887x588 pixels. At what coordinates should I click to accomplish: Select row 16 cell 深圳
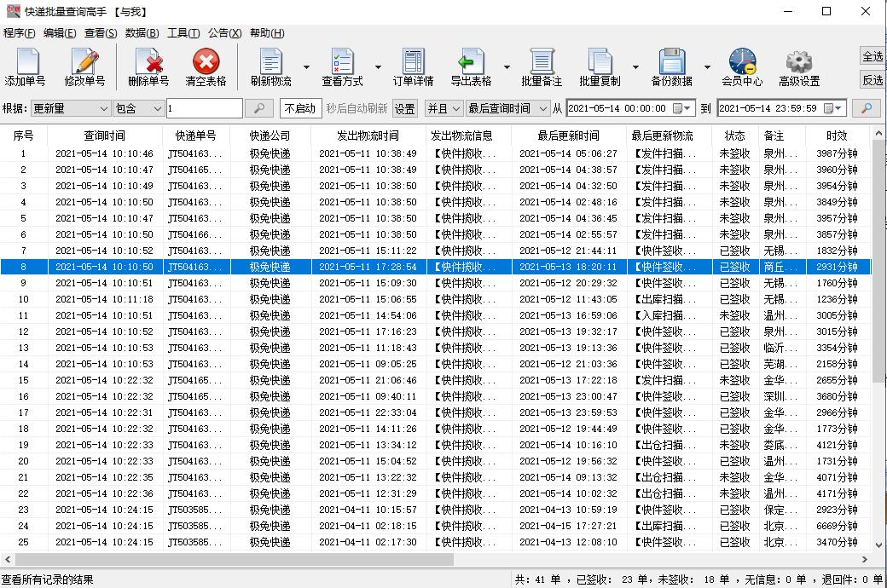pyautogui.click(x=780, y=396)
